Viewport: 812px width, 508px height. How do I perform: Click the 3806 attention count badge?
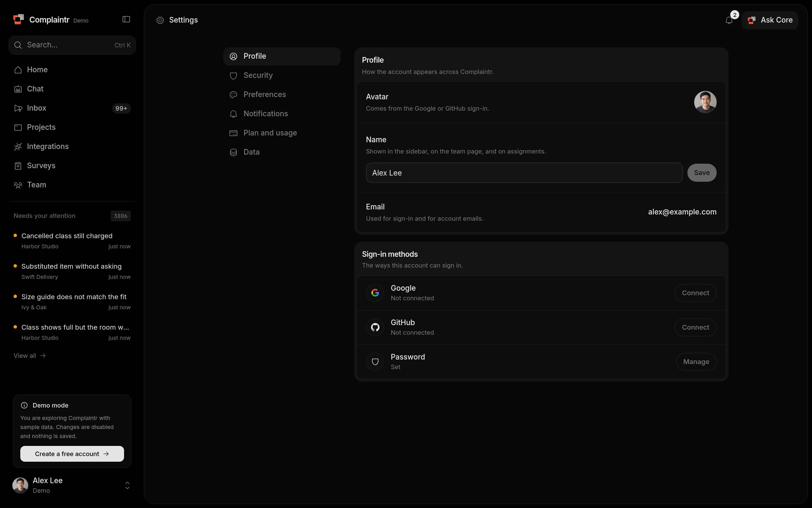(x=120, y=216)
